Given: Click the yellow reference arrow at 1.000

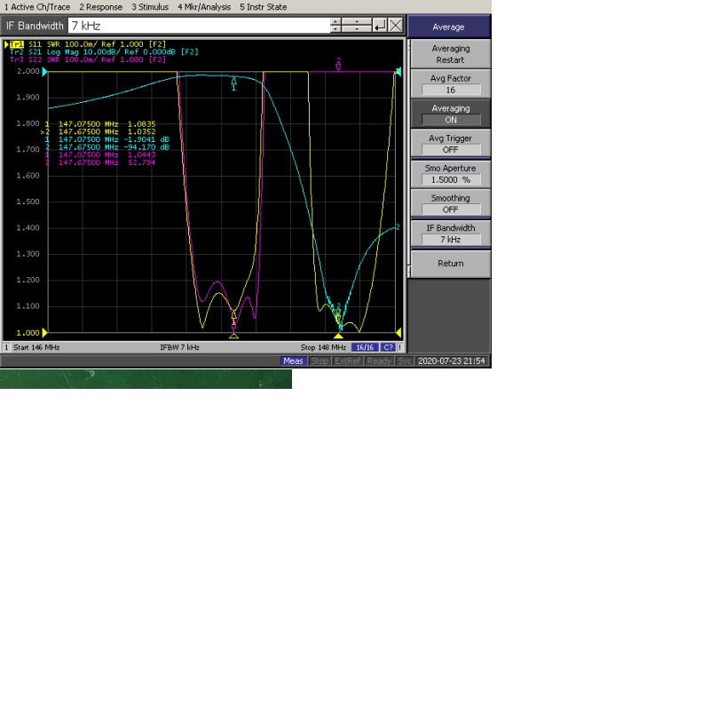Looking at the screenshot, I should [x=44, y=332].
